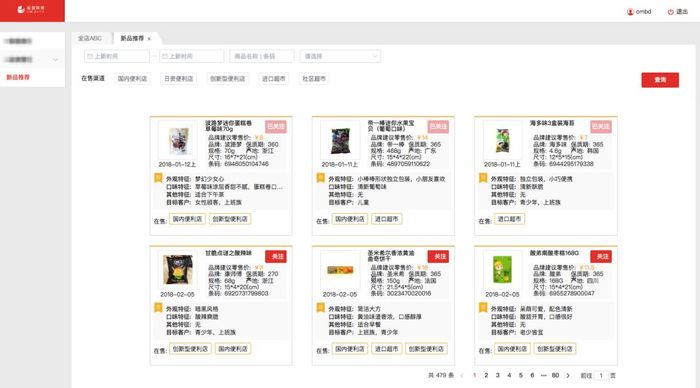The image size is (700, 388).
Task: Select 新品推荐 in the left sidebar
Action: (18, 77)
